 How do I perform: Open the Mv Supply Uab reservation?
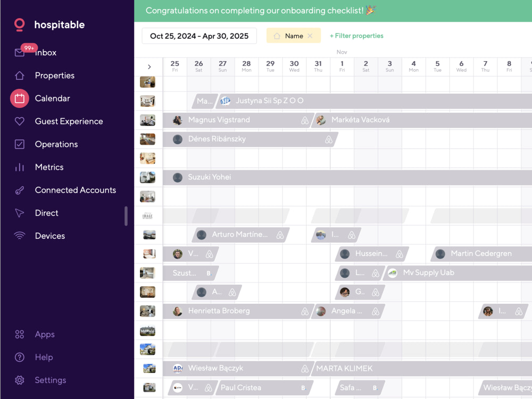pyautogui.click(x=458, y=273)
